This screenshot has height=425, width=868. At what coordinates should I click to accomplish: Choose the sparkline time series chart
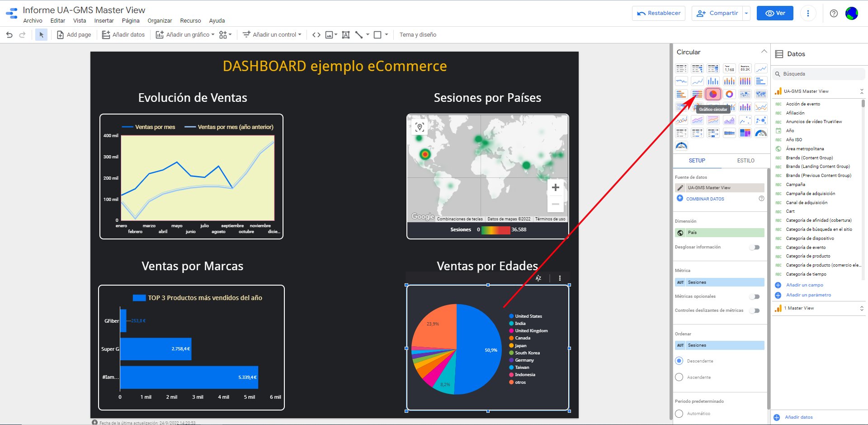(681, 81)
